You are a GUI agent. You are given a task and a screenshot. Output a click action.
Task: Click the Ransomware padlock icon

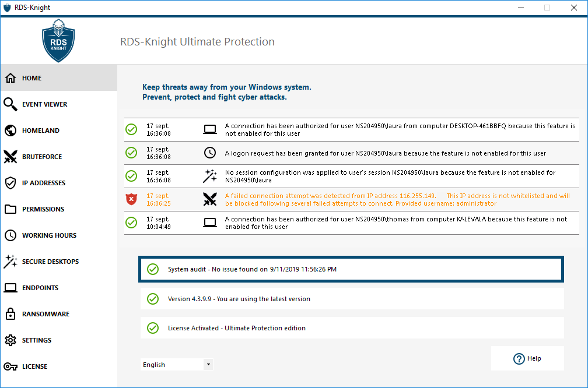pyautogui.click(x=10, y=314)
